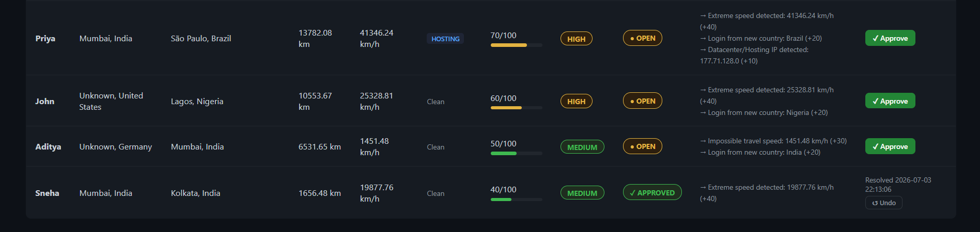The width and height of the screenshot is (980, 232).
Task: Approve Aditya's Mumbai login alert
Action: click(890, 146)
